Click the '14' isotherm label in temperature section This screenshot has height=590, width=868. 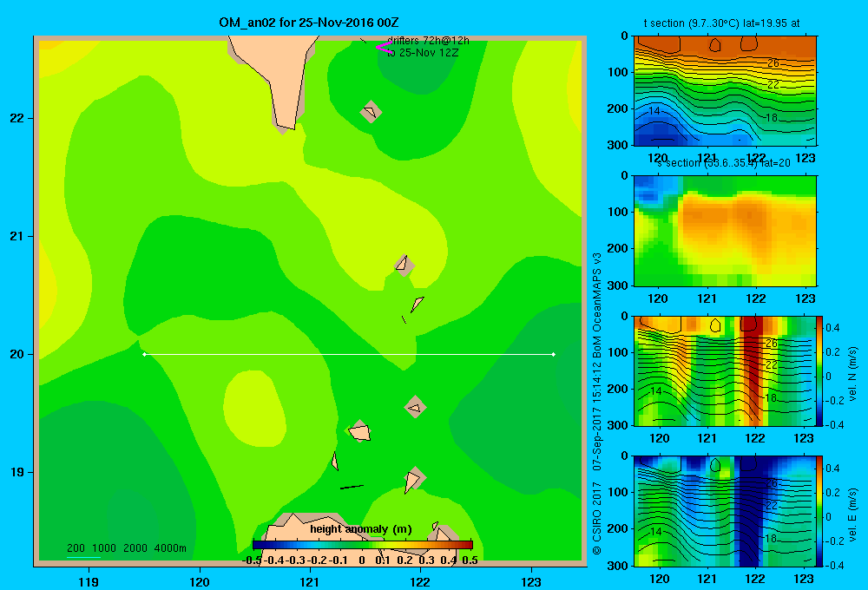point(654,111)
